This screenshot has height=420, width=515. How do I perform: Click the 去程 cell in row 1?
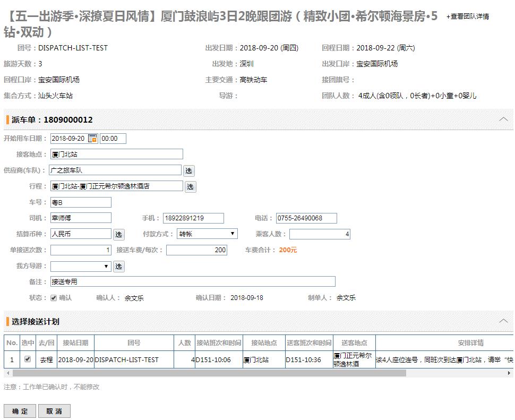[x=46, y=359]
